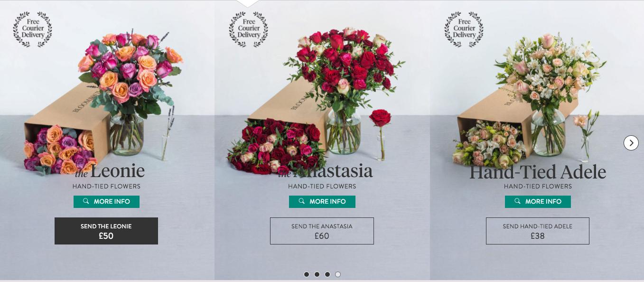This screenshot has width=644, height=282.
Task: Select the third carousel page dot
Action: tap(327, 274)
